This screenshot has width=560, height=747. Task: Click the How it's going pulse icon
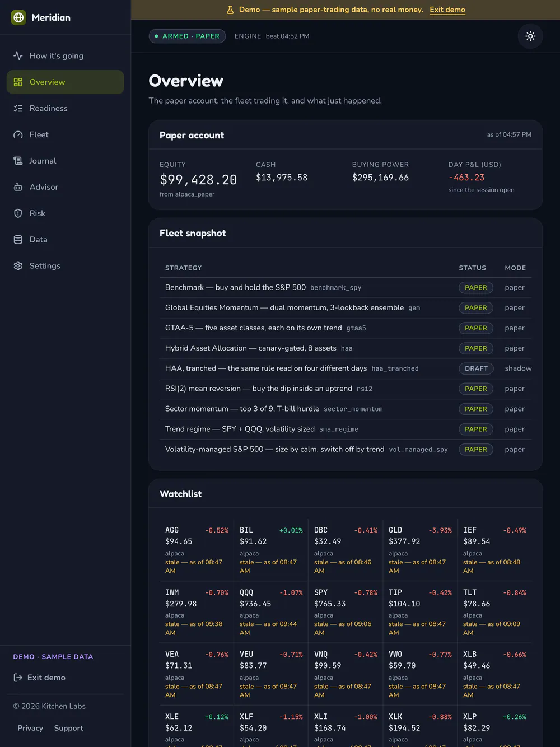(x=18, y=56)
